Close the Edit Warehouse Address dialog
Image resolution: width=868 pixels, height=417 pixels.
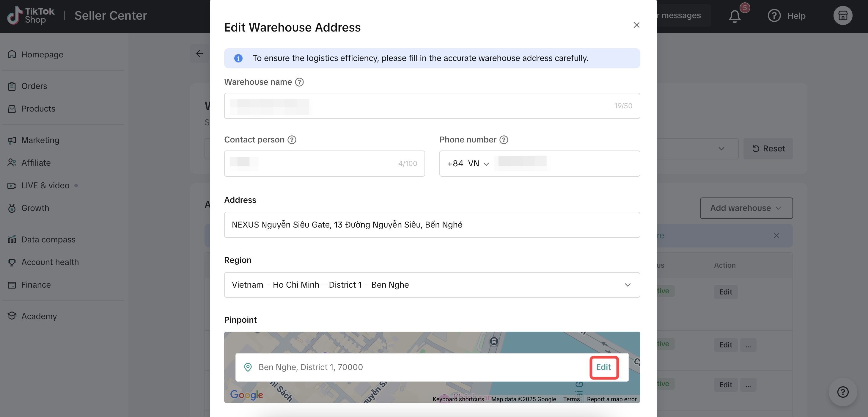click(x=636, y=25)
